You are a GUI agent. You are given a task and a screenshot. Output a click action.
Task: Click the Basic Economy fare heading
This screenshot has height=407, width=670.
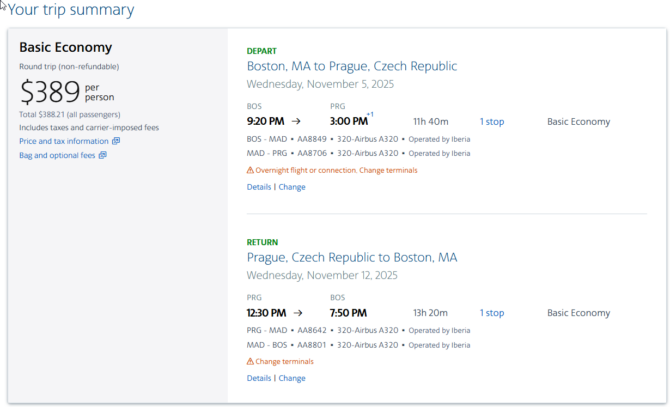pyautogui.click(x=65, y=47)
